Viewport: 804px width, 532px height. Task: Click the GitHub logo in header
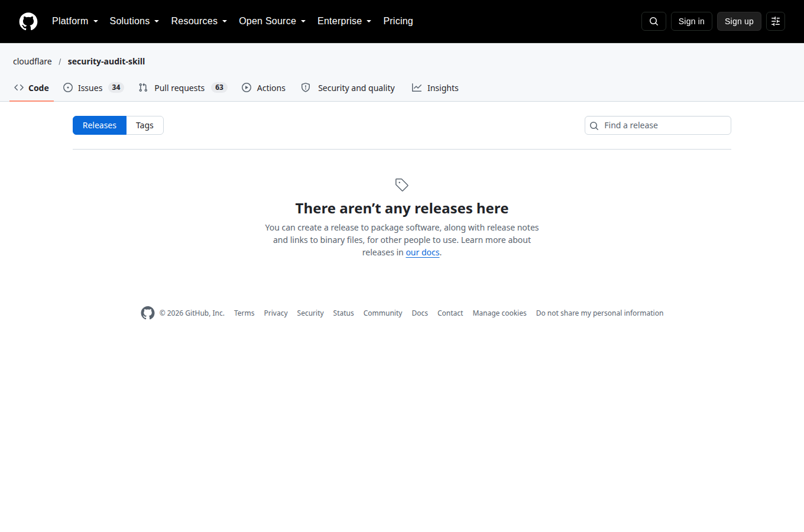28,21
